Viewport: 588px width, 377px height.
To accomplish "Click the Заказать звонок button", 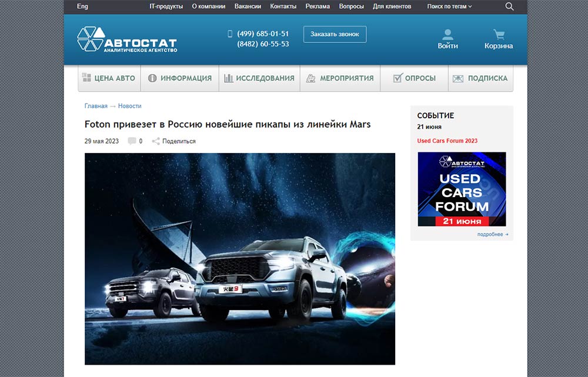I will tap(335, 34).
